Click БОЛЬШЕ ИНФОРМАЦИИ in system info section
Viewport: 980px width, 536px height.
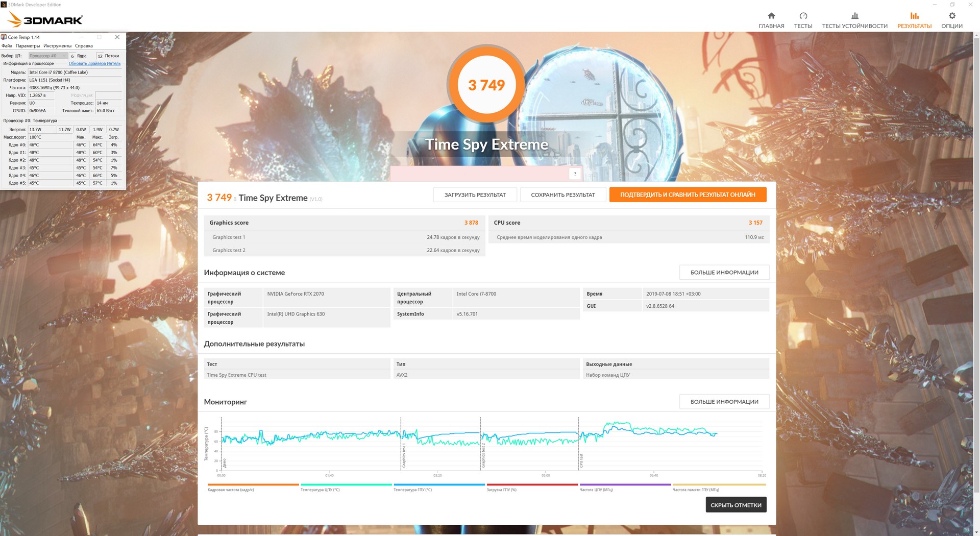click(x=724, y=272)
